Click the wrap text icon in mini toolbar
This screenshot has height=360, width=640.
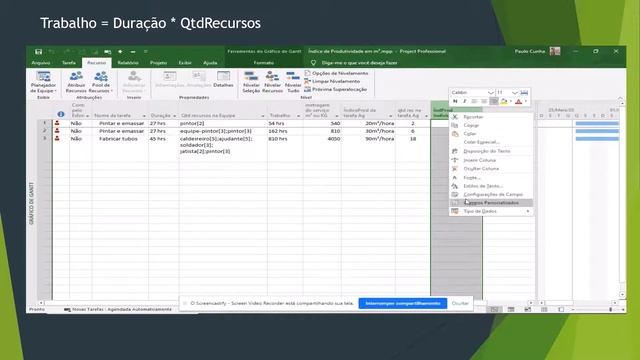(524, 93)
